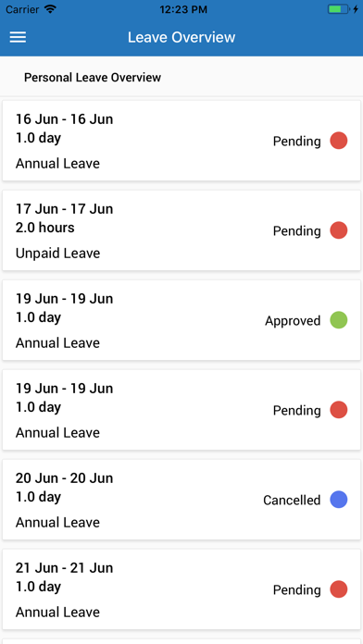Screen dimensions: 363x644
Task: Tap Pending label on 21 Jun entry
Action: click(x=297, y=589)
